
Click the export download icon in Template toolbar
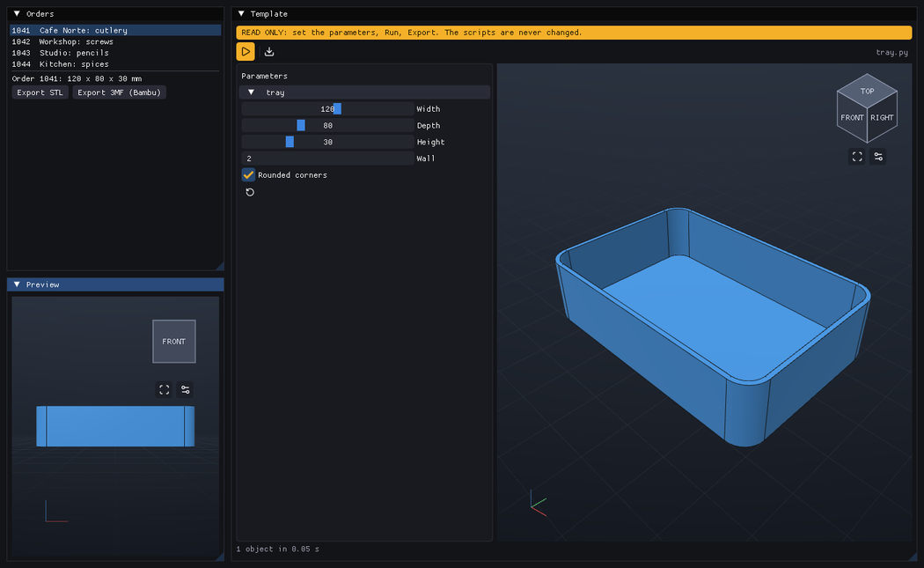click(269, 52)
